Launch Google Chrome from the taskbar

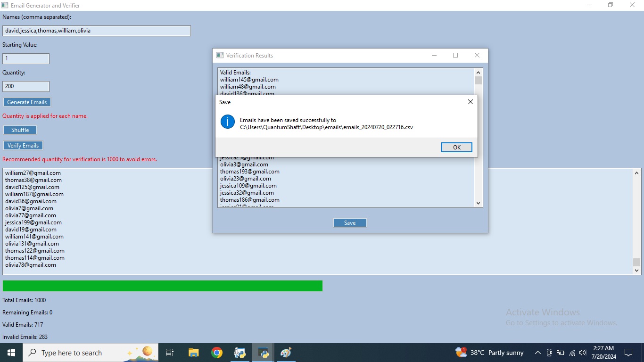point(217,353)
